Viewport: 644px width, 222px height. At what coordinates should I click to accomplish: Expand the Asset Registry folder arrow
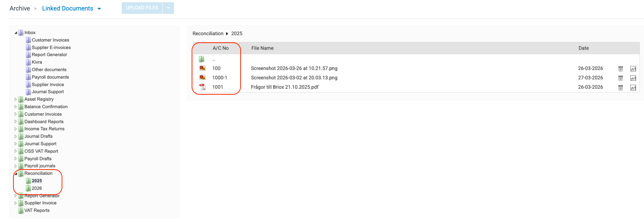pyautogui.click(x=16, y=99)
